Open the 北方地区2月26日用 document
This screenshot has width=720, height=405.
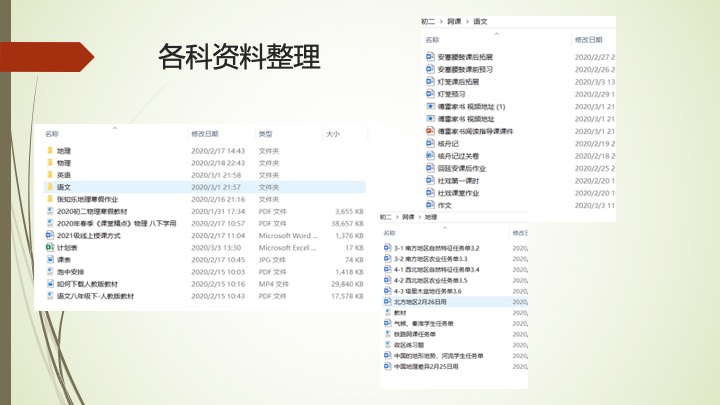pos(420,301)
